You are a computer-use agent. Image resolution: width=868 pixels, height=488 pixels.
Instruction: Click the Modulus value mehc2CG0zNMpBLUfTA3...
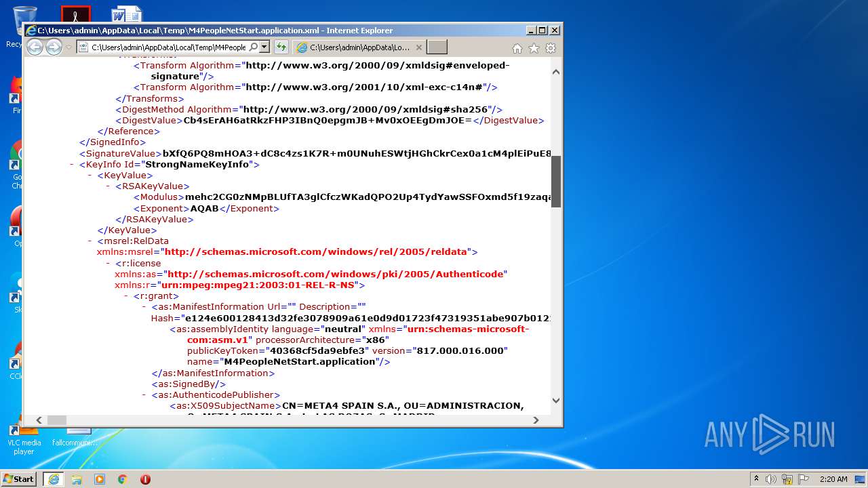click(368, 197)
